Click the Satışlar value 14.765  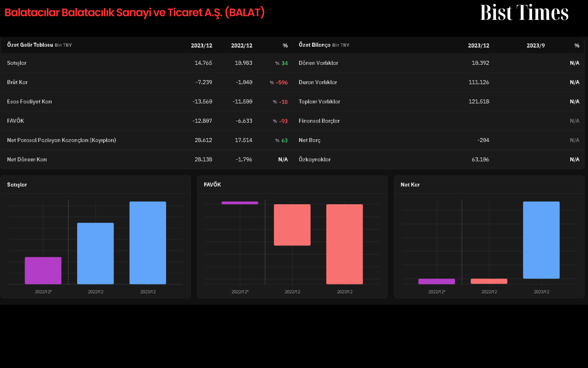point(203,63)
